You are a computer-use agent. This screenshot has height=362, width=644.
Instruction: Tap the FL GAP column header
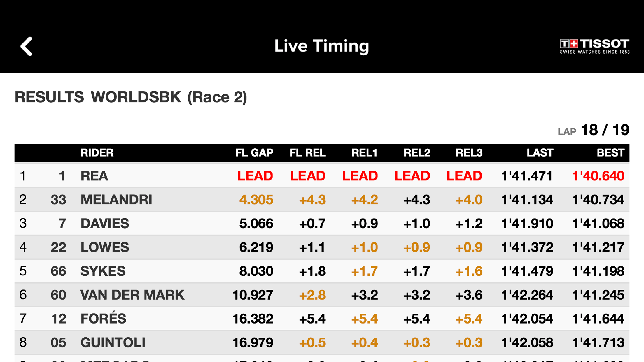(x=254, y=153)
